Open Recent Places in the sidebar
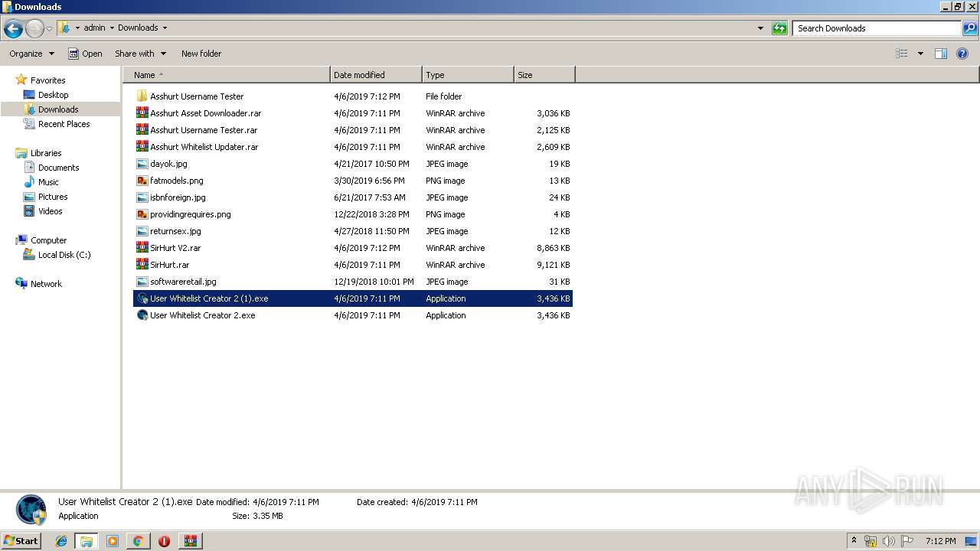The image size is (980, 551). [x=64, y=124]
